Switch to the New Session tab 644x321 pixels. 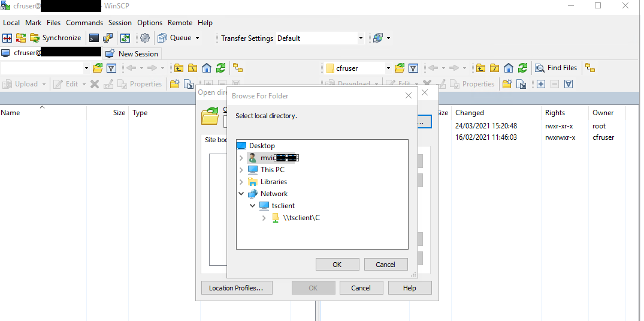pyautogui.click(x=132, y=53)
